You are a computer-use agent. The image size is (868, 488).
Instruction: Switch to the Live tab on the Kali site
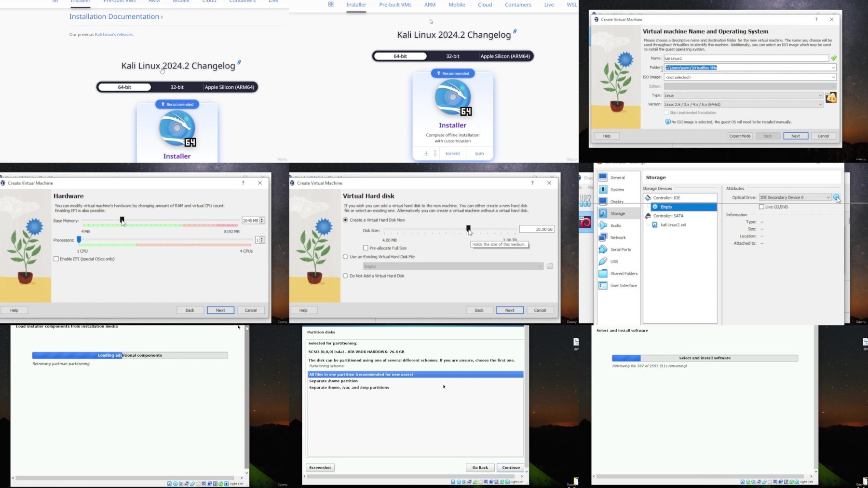549,5
